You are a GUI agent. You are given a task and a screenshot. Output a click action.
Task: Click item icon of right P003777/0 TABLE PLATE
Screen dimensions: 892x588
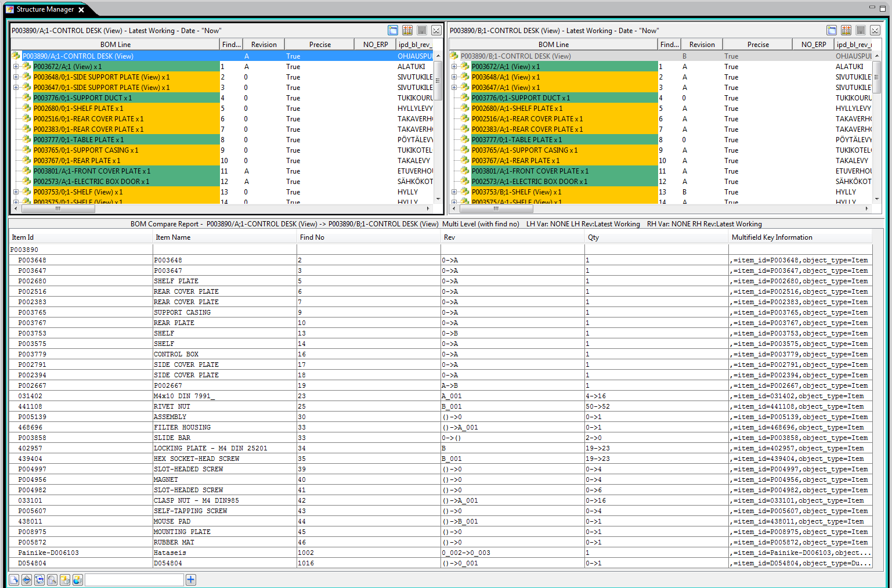465,139
